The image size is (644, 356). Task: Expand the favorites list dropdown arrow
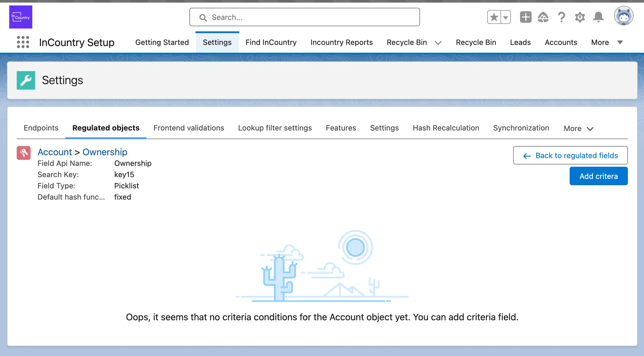(x=506, y=17)
